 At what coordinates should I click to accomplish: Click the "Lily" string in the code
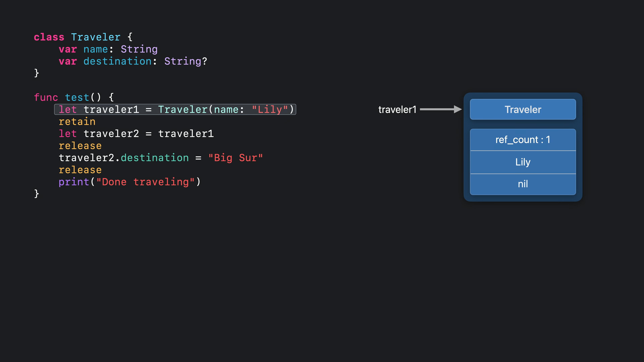[270, 109]
